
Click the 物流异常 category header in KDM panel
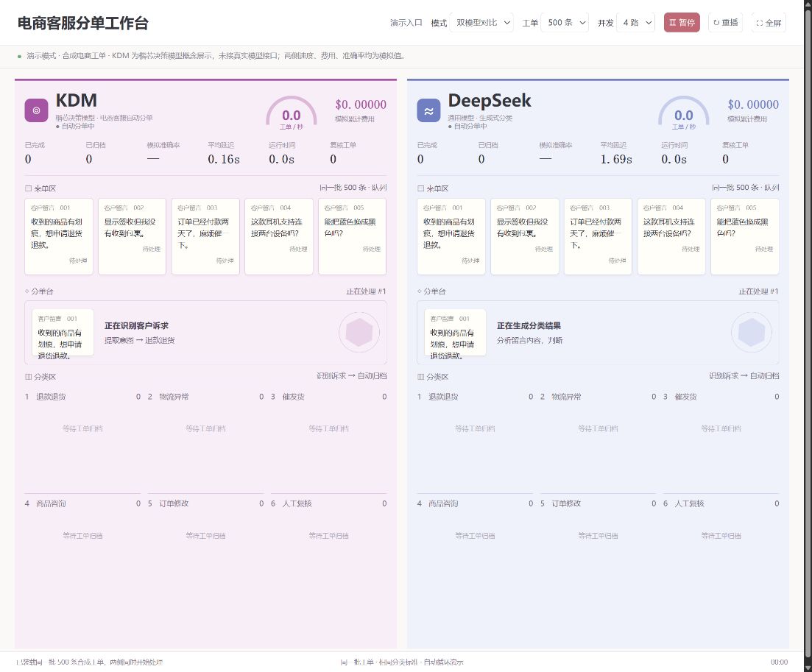pyautogui.click(x=205, y=397)
